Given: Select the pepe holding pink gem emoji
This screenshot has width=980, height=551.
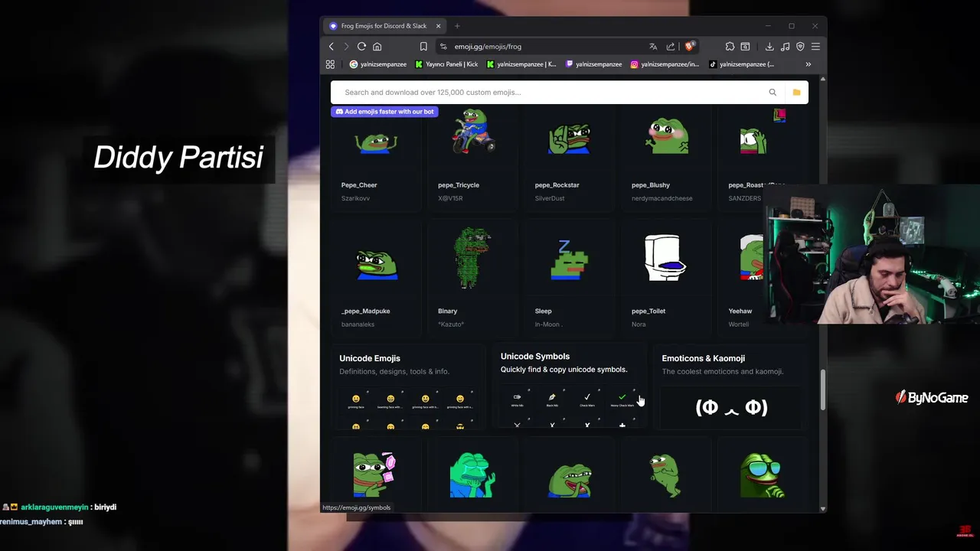Looking at the screenshot, I should (x=374, y=474).
